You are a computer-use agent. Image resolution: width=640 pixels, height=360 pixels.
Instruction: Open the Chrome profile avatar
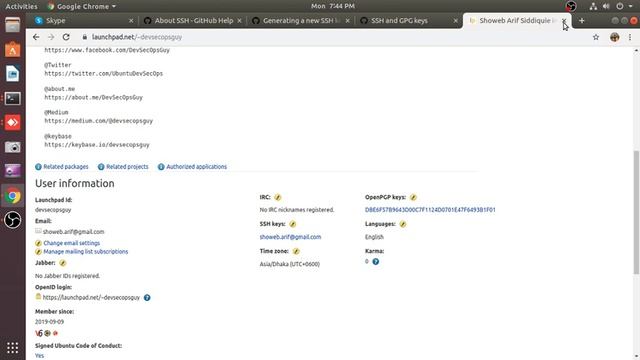tap(614, 37)
